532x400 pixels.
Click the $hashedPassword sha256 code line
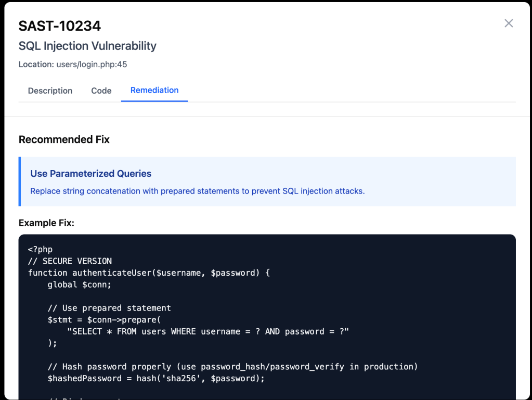[x=156, y=378]
